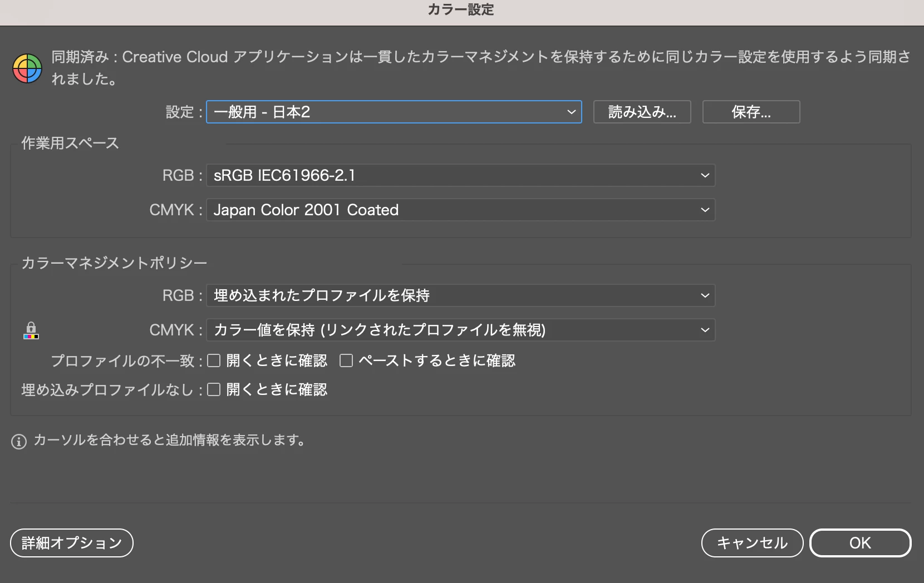
Task: Click the カーソルを合わせると追加情報を表示します hint text
Action: point(170,440)
